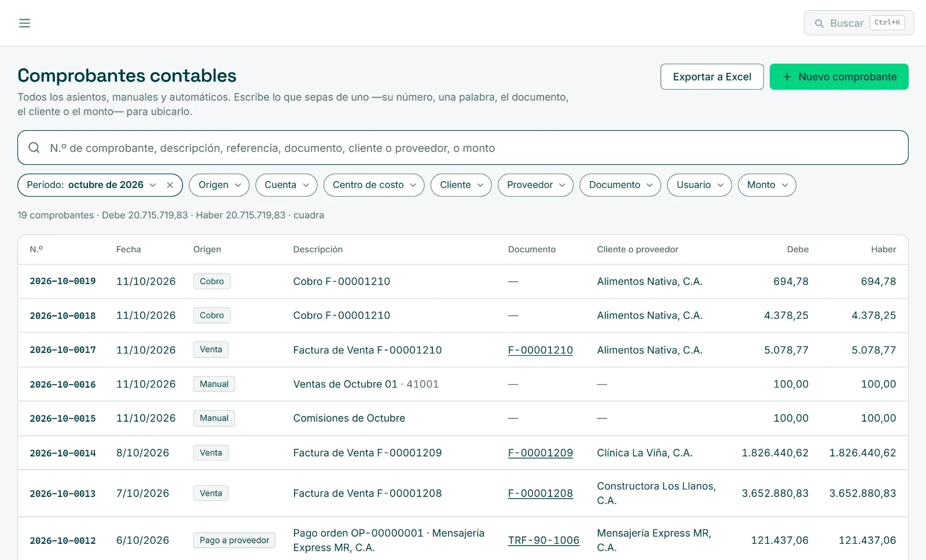Click the N.º column header

click(36, 249)
